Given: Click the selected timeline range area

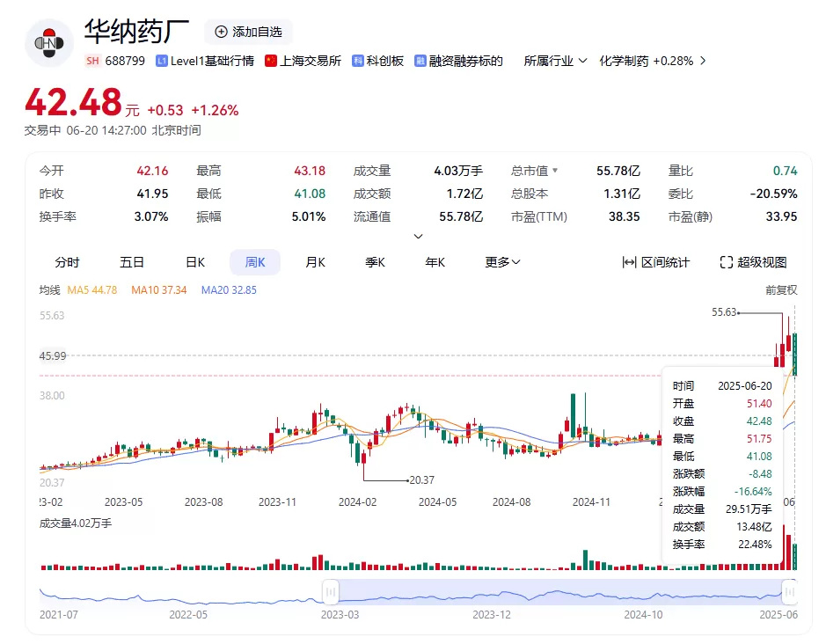Looking at the screenshot, I should point(560,592).
